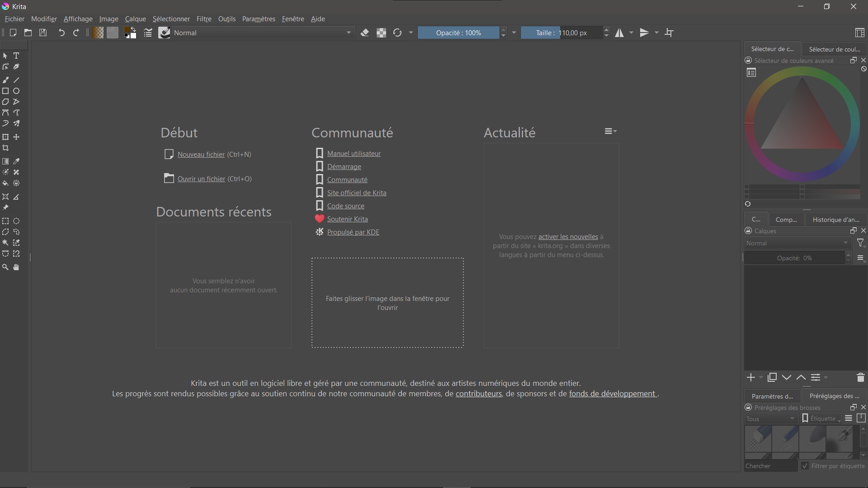Delete layer with the trash icon
This screenshot has height=488, width=868.
pyautogui.click(x=860, y=377)
